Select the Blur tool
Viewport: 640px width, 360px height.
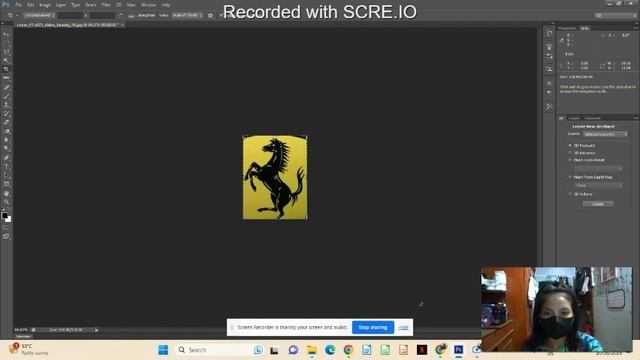tap(6, 140)
